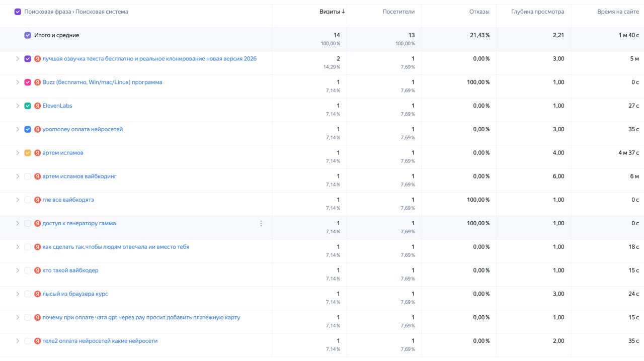Sort by 'Время на сайте' column header
Viewport: 644px width, 361px height.
pyautogui.click(x=618, y=12)
